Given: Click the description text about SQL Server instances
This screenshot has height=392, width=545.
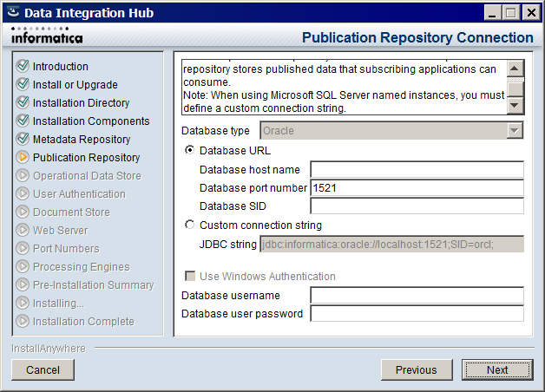Looking at the screenshot, I should pyautogui.click(x=344, y=101).
